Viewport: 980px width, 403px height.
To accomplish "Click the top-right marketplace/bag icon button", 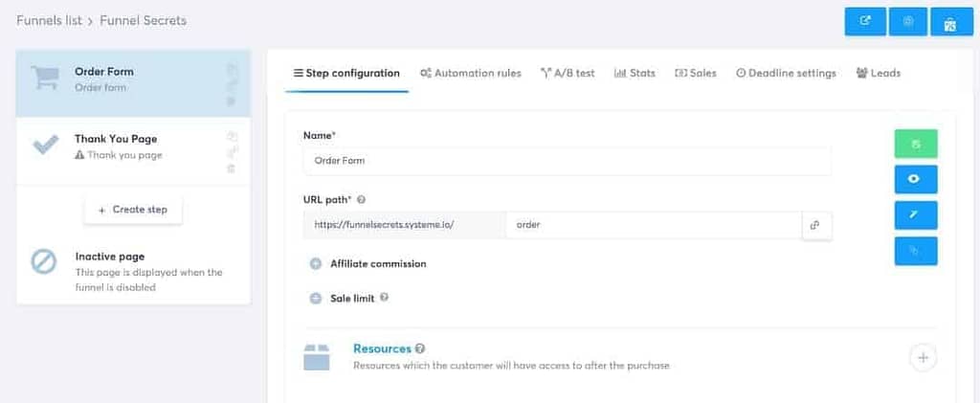I will (952, 22).
